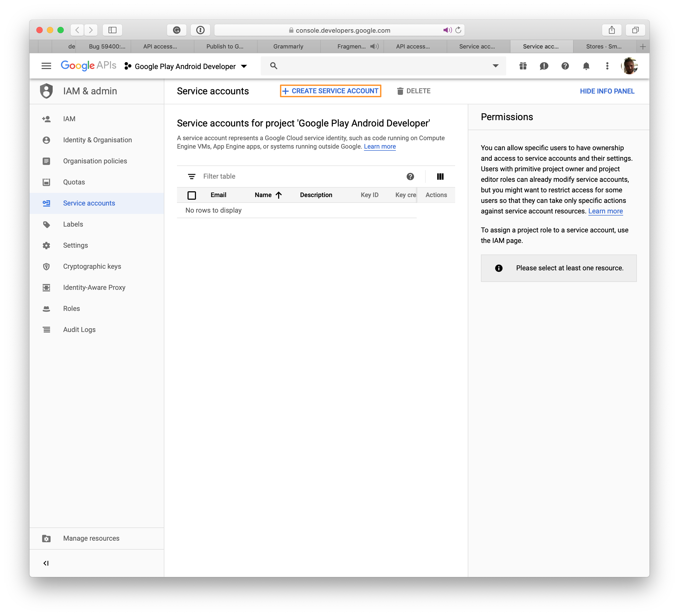This screenshot has width=679, height=616.
Task: Open the Google APIs main navigation menu
Action: click(x=47, y=66)
